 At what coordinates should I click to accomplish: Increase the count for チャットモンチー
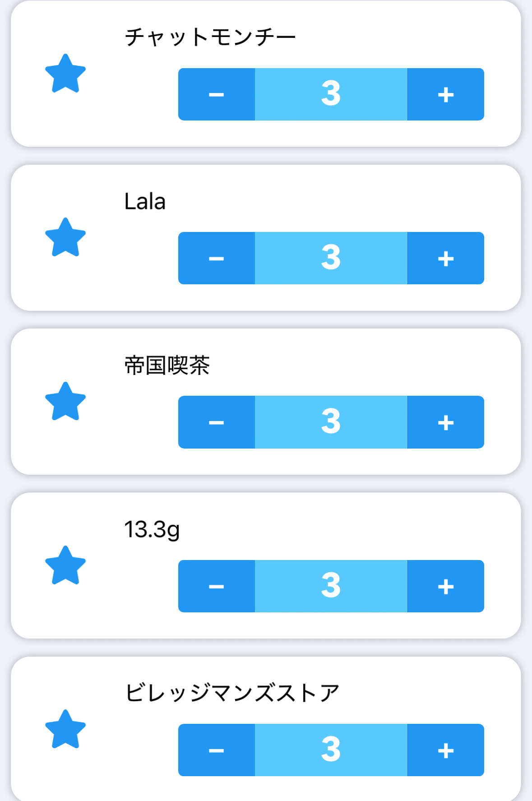click(x=445, y=94)
